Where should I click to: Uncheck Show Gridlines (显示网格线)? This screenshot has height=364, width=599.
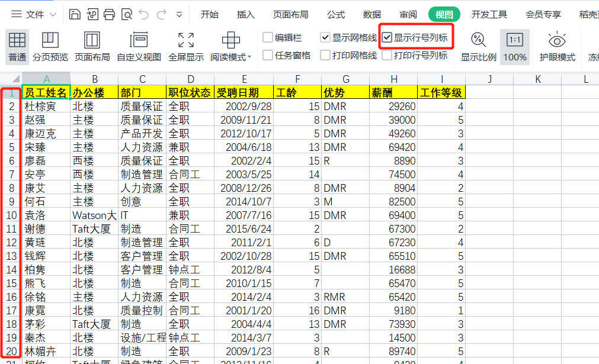[325, 37]
